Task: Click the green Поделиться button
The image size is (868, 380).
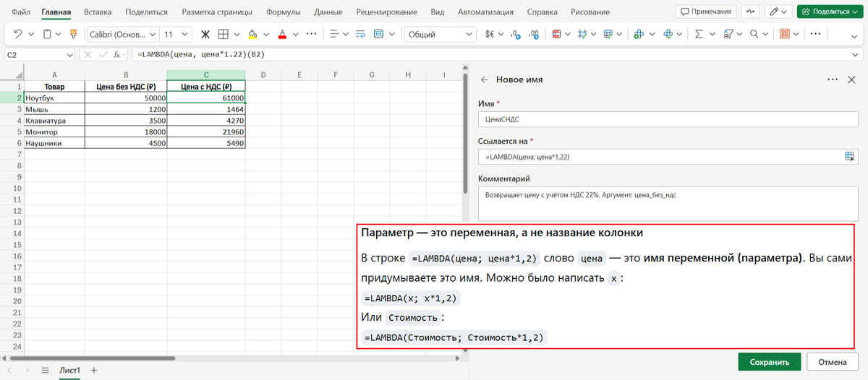Action: [x=830, y=12]
